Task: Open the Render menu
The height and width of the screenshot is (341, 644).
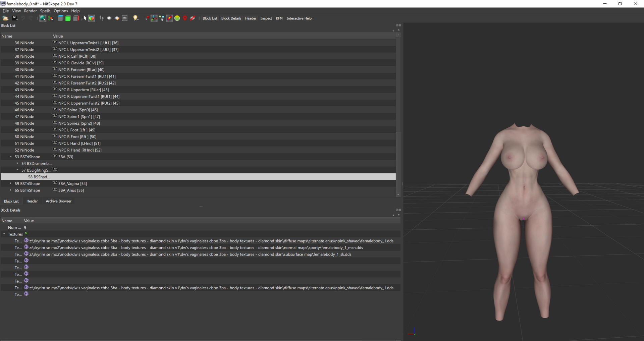Action: point(31,11)
